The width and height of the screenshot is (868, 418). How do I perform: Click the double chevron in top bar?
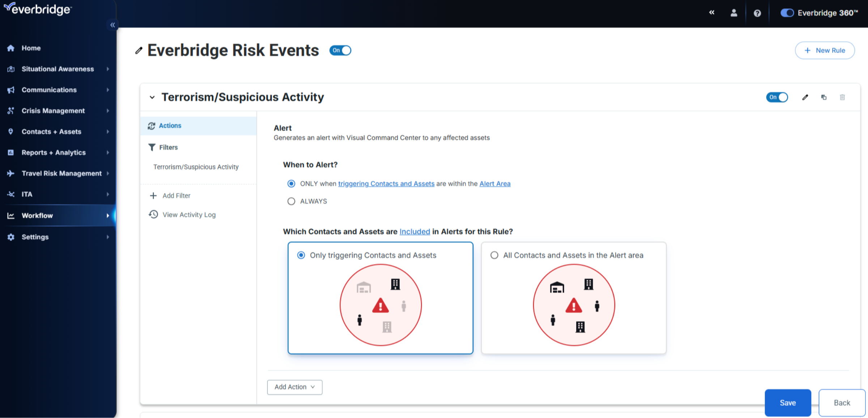coord(712,13)
